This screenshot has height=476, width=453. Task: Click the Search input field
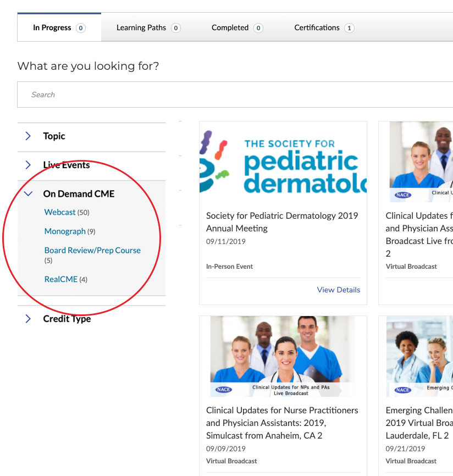(235, 95)
